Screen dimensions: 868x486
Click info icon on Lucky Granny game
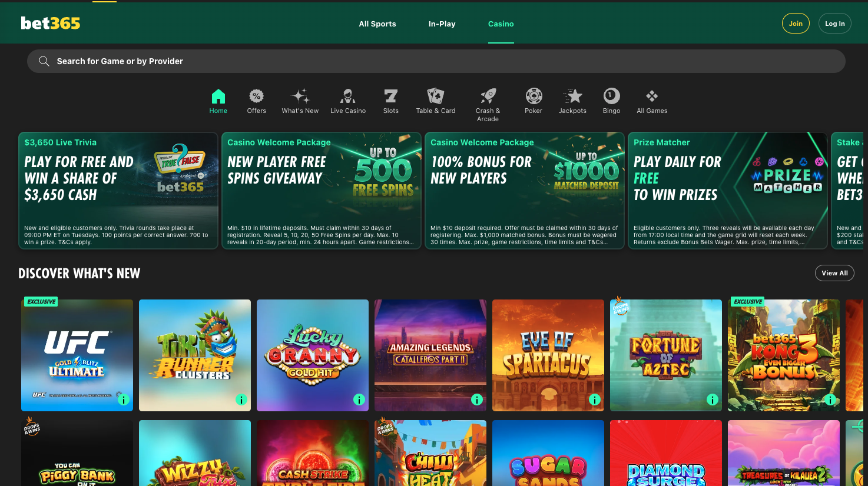pos(359,400)
